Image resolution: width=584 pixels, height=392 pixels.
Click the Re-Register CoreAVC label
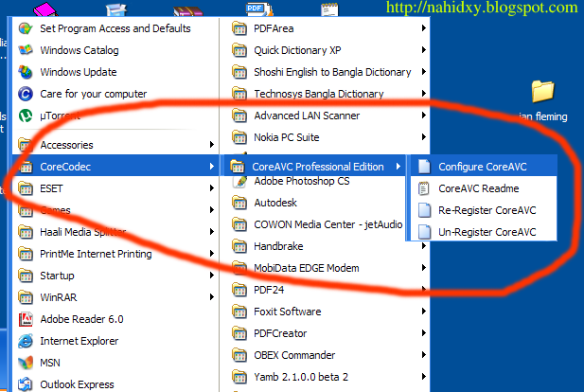[487, 210]
